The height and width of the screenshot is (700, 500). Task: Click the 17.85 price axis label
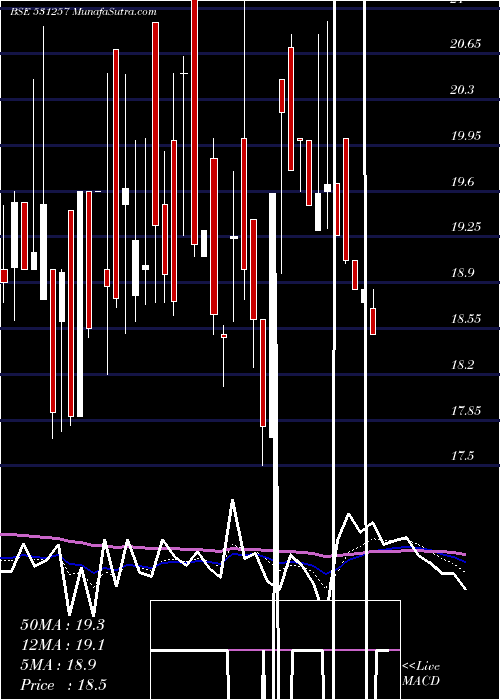point(466,411)
